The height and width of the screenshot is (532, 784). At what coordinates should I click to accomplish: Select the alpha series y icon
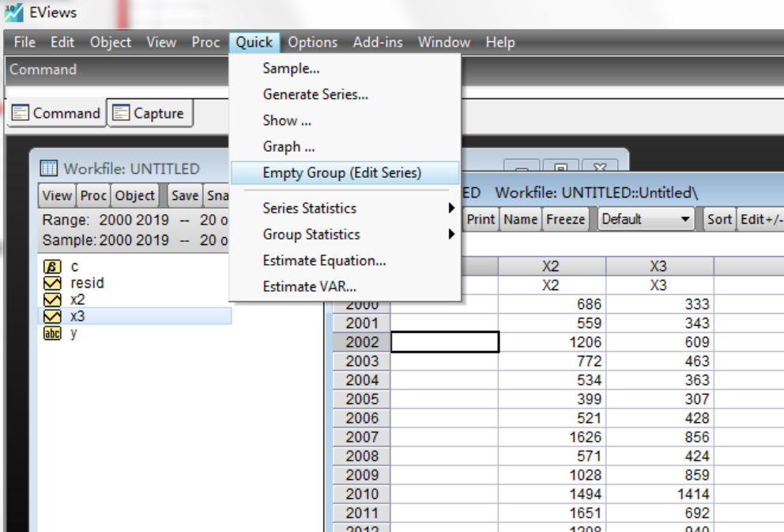(52, 333)
